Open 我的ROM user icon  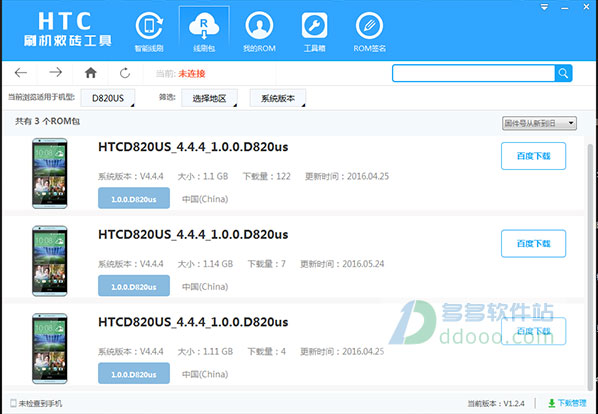pyautogui.click(x=259, y=32)
